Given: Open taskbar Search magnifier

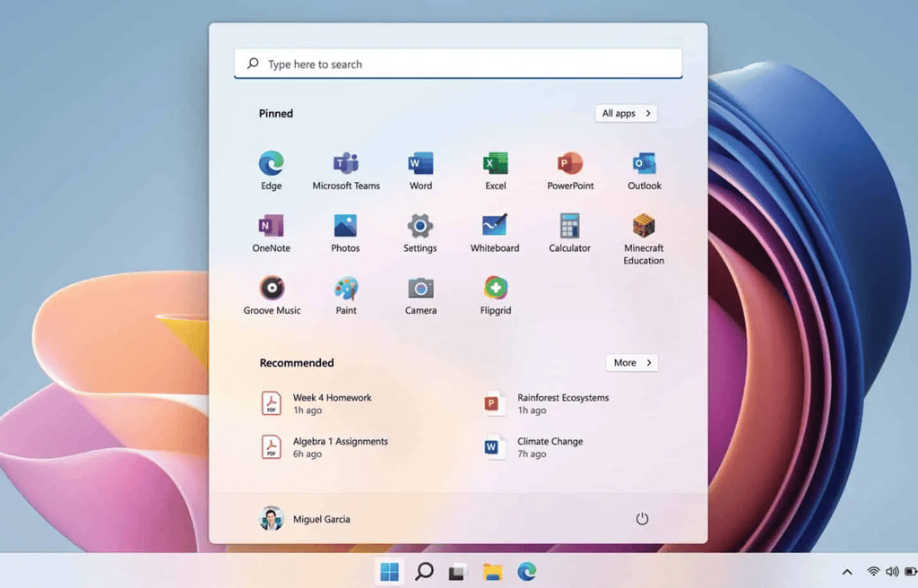Looking at the screenshot, I should click(424, 572).
